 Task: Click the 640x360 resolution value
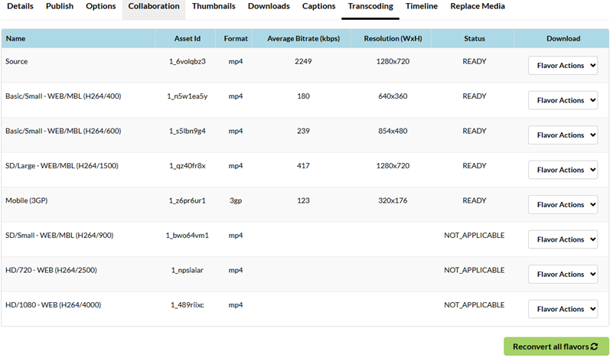393,96
